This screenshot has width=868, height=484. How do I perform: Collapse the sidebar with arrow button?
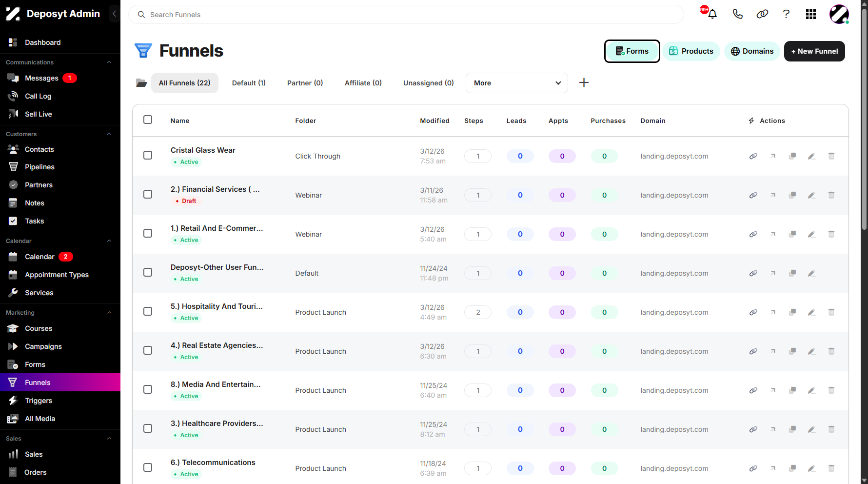pyautogui.click(x=114, y=14)
